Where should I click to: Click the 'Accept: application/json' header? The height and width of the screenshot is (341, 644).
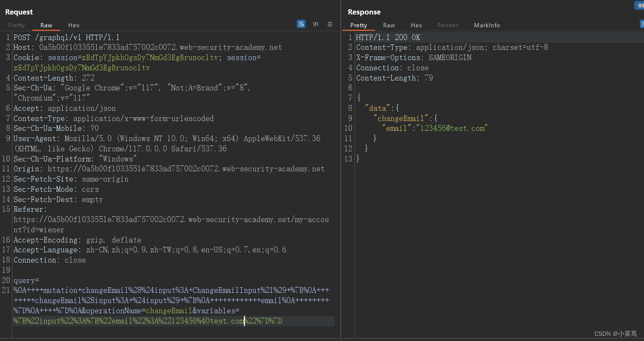(65, 108)
